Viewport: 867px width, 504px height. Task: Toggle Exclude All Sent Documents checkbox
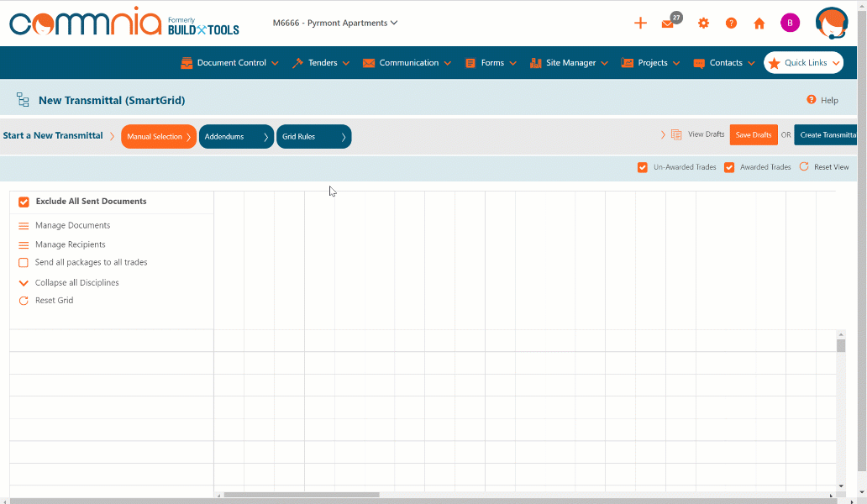coord(24,202)
